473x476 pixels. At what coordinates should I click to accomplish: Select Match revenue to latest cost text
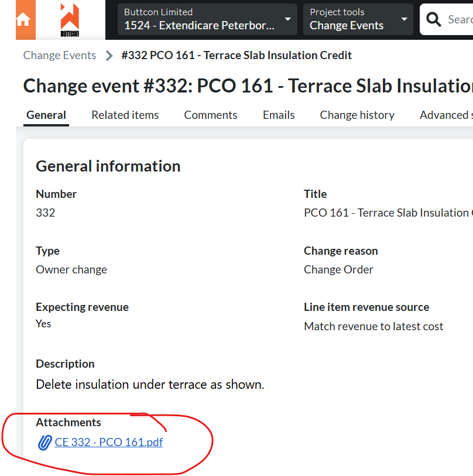[x=373, y=326]
